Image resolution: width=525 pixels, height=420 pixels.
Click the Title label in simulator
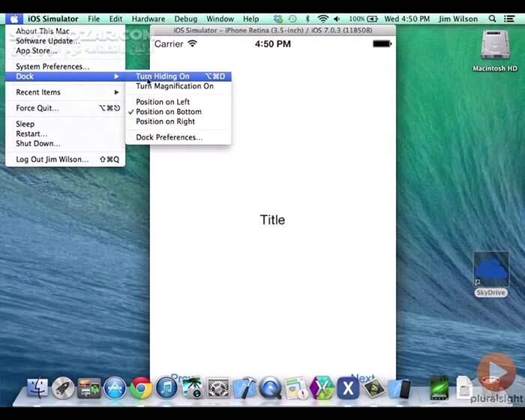click(x=272, y=220)
